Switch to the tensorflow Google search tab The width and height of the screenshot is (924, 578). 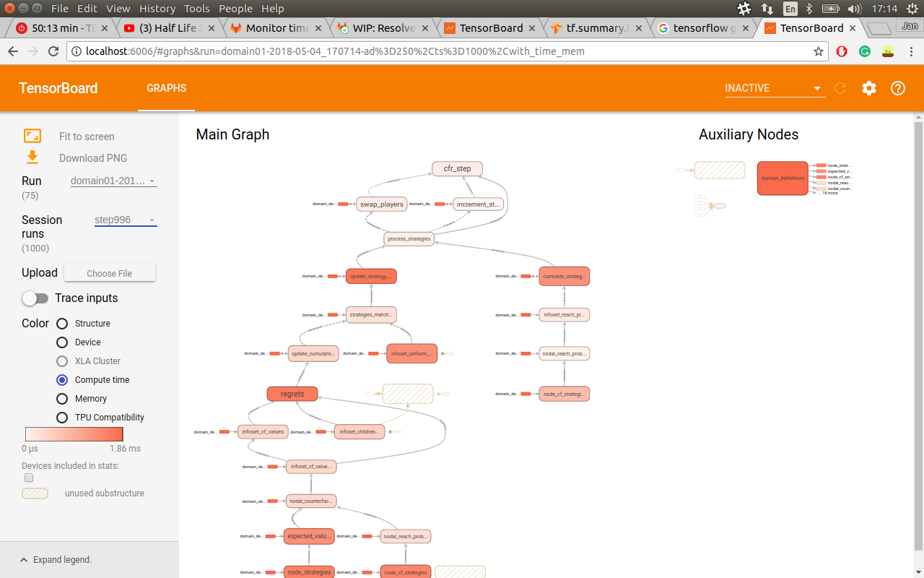click(705, 28)
